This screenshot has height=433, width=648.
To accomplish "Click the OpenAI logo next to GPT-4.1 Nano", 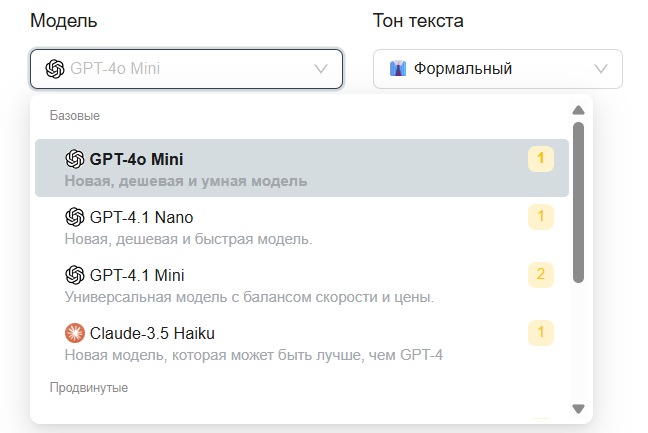I will pos(75,217).
